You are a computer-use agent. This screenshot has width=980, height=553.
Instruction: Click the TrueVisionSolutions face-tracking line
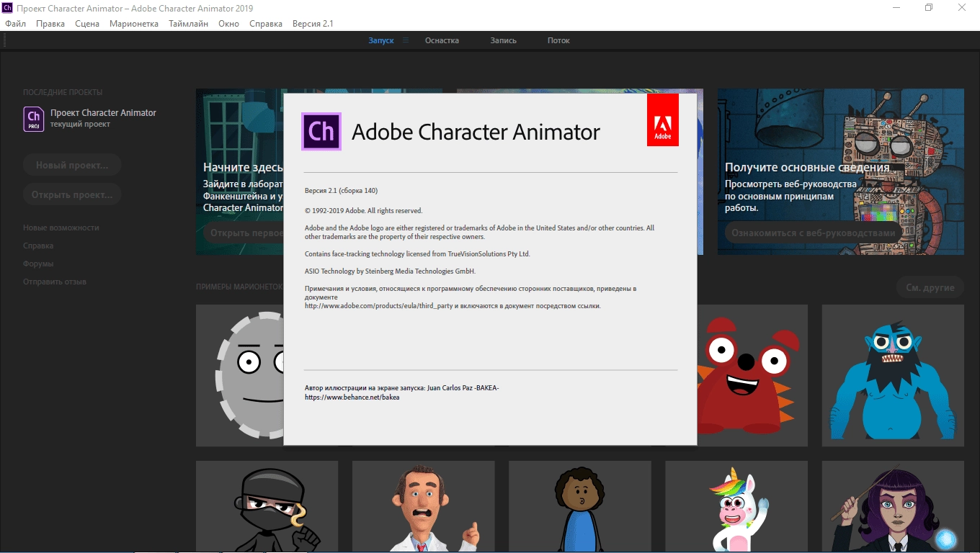417,254
